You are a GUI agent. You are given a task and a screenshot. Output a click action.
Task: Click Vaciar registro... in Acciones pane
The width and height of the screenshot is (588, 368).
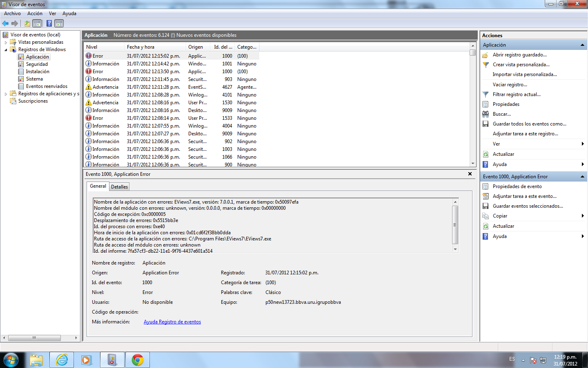pos(510,85)
